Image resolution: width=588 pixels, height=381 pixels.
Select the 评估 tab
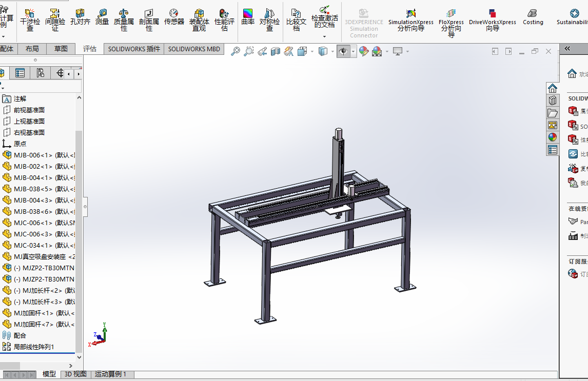[90, 49]
